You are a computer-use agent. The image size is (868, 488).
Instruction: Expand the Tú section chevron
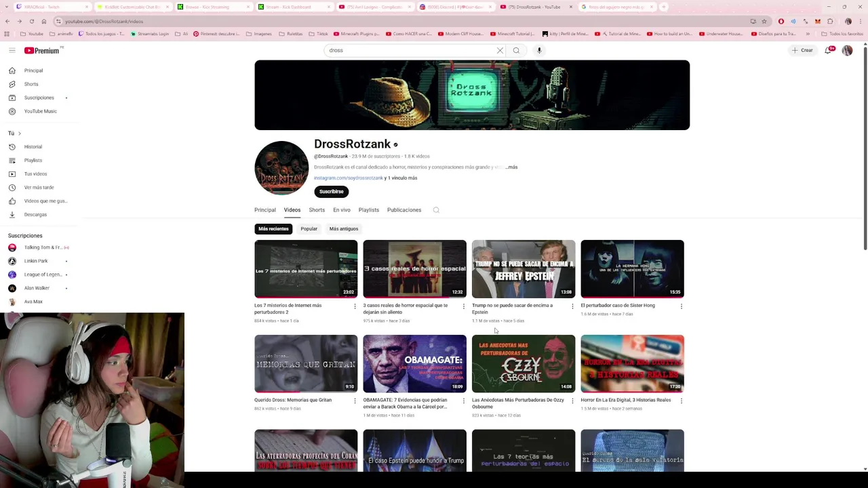pyautogui.click(x=20, y=133)
